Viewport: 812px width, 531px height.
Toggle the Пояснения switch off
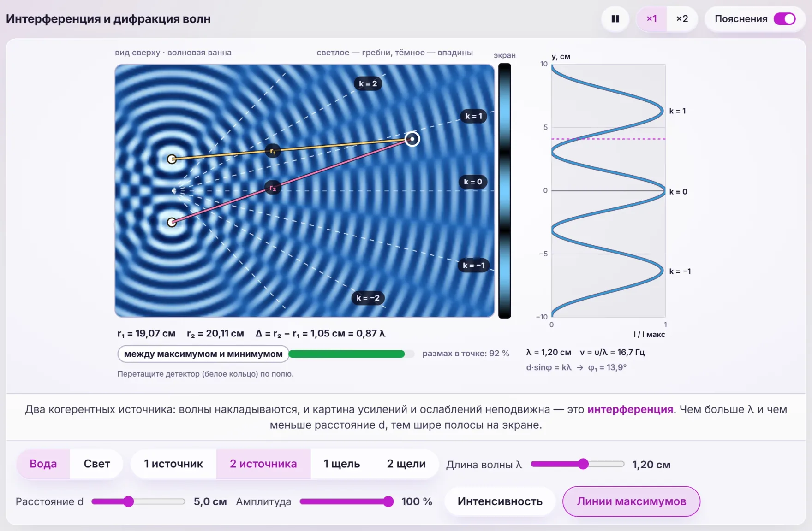point(784,19)
